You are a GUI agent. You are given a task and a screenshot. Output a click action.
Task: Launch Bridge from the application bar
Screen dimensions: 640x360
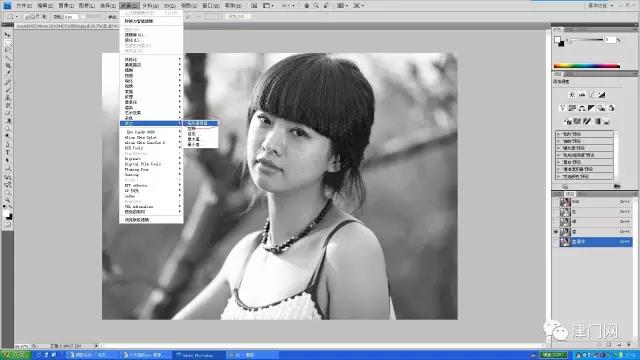254,6
